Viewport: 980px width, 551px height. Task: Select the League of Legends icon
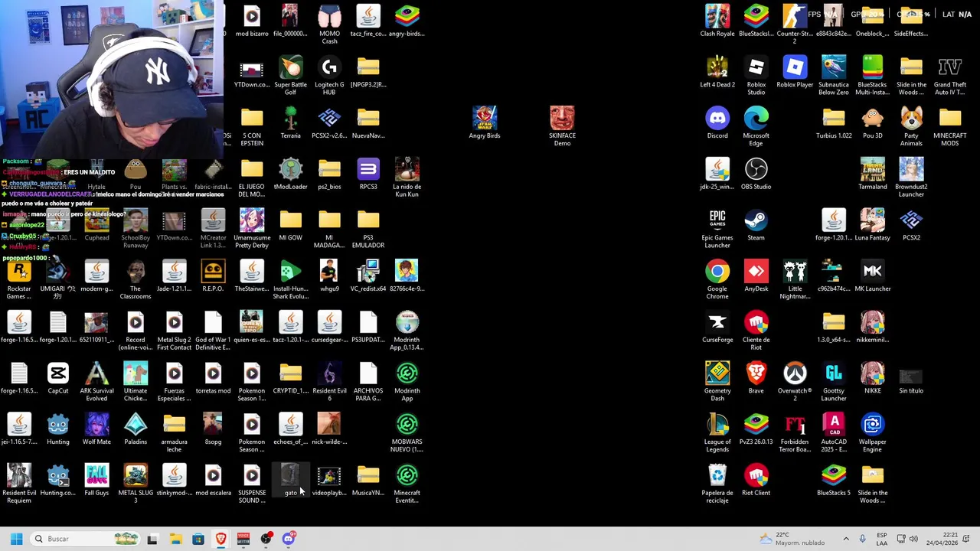point(717,432)
